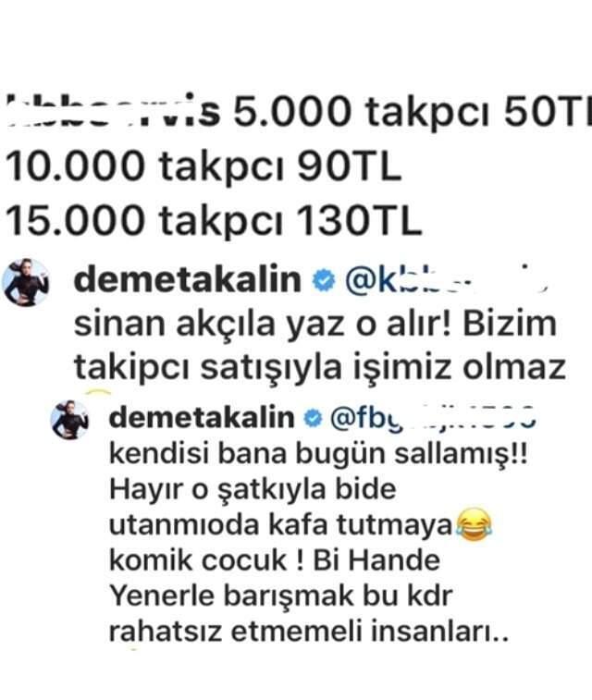This screenshot has width=592, height=700.
Task: Select the '10.000 takpcı 90TL' comment line
Action: (x=203, y=166)
